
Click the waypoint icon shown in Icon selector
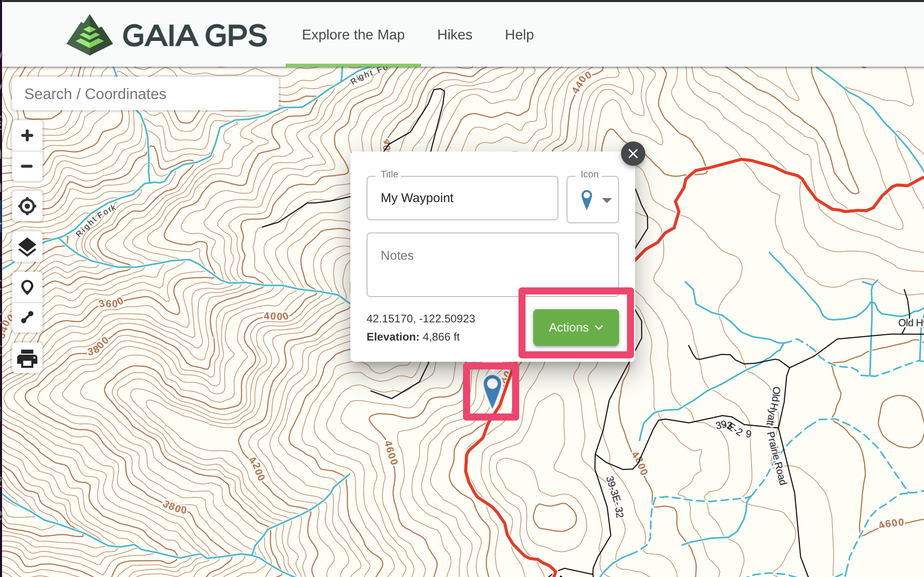coord(587,200)
